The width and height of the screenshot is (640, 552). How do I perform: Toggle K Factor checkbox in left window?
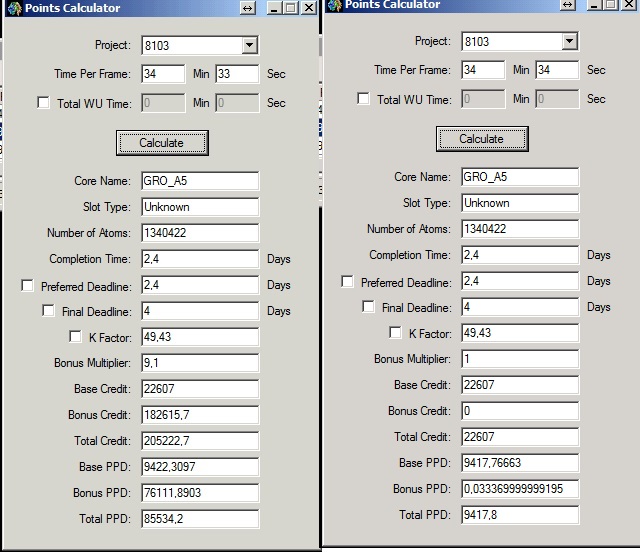pos(75,336)
